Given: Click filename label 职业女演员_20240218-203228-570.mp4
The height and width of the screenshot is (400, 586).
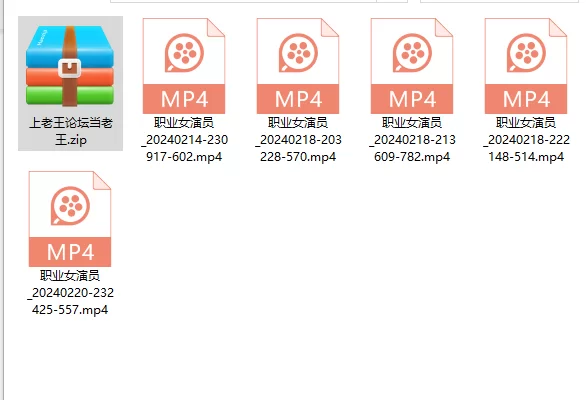Looking at the screenshot, I should (298, 139).
